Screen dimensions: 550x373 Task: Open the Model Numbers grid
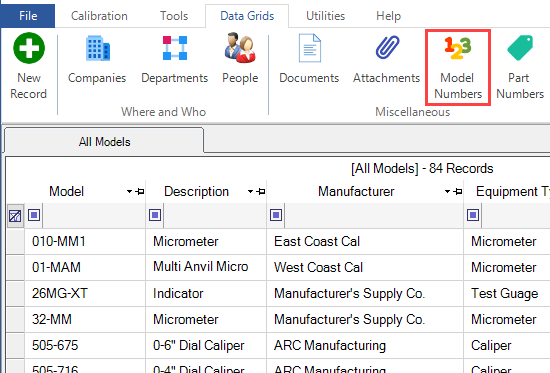click(458, 67)
